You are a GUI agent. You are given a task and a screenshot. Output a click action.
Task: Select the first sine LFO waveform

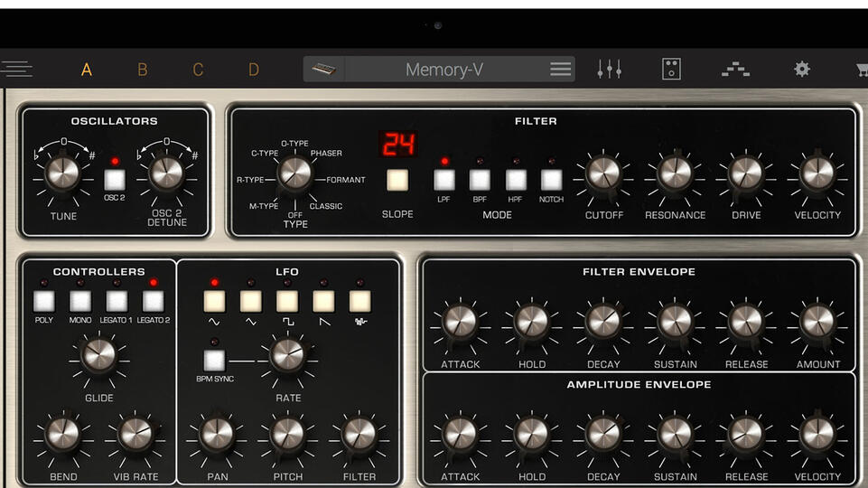click(214, 301)
